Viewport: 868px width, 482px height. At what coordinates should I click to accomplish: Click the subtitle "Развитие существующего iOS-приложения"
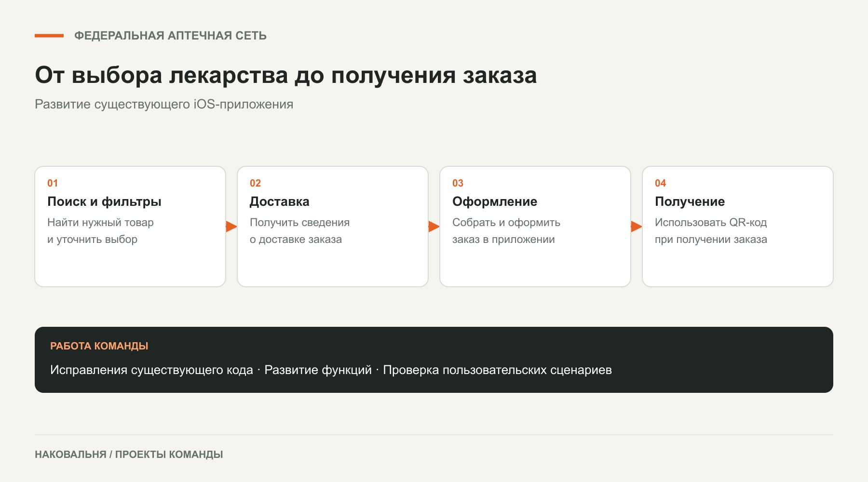(x=164, y=104)
